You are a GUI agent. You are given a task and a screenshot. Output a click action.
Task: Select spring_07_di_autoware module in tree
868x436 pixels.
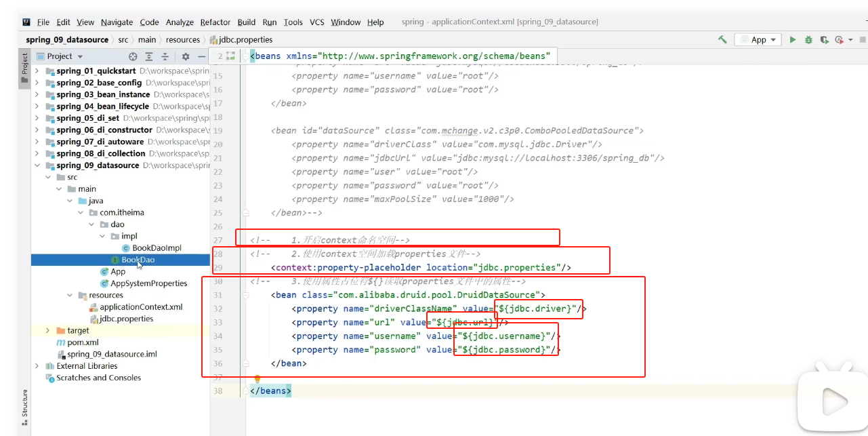tap(100, 142)
